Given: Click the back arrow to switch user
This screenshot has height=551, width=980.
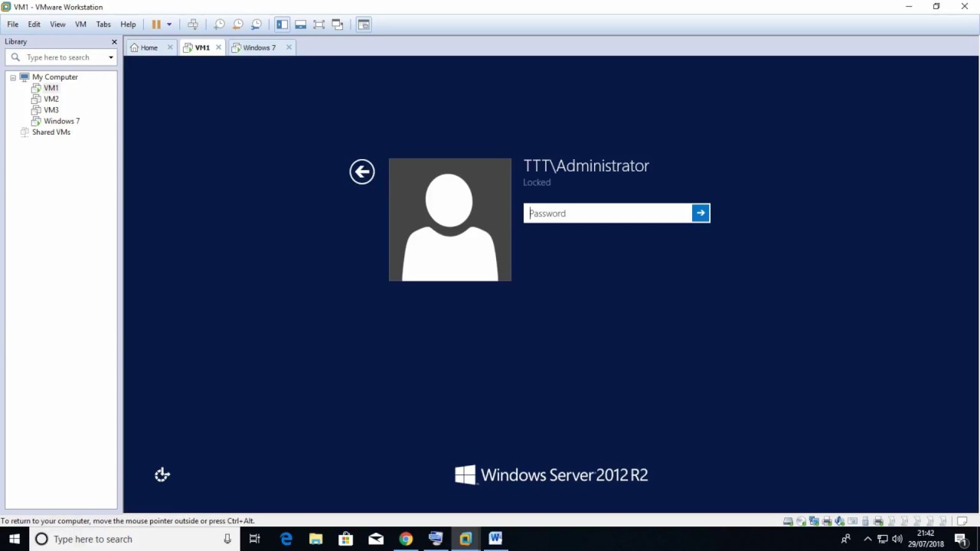Looking at the screenshot, I should pos(362,171).
